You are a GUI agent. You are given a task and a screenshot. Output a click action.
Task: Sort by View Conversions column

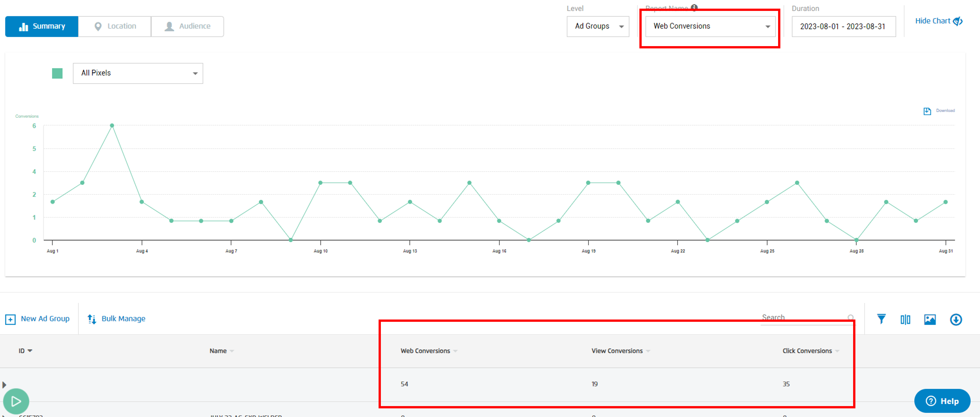[621, 350]
